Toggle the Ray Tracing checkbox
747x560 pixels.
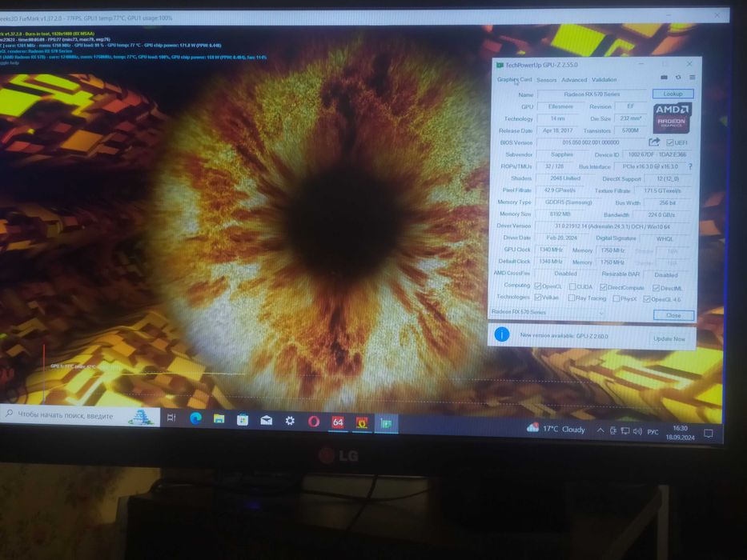[x=571, y=298]
